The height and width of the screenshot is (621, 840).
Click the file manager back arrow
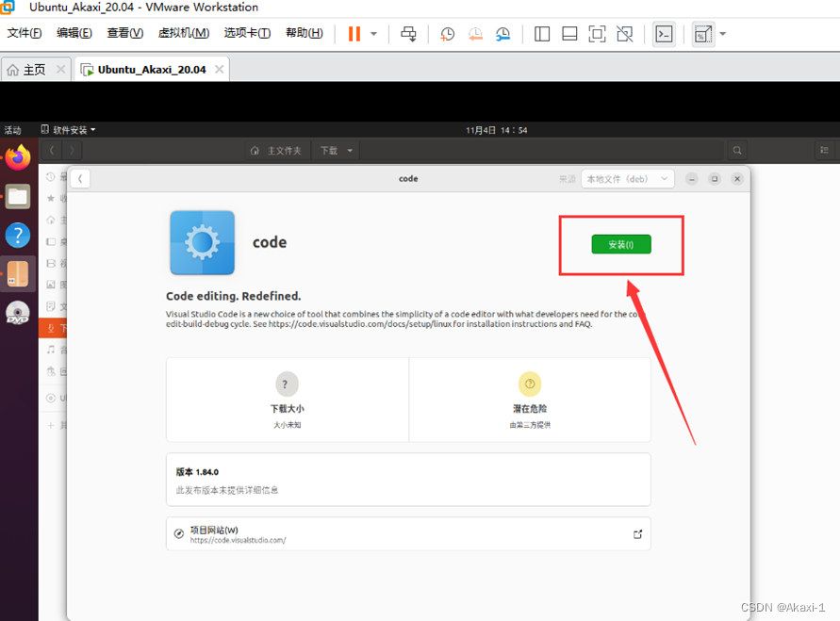coord(52,151)
